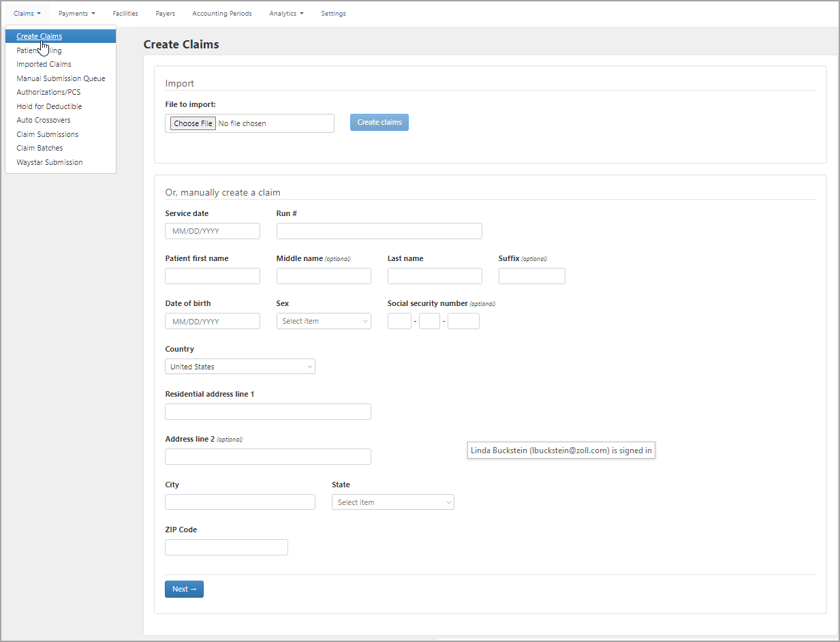
Task: Open the State select dropdown
Action: coord(393,502)
